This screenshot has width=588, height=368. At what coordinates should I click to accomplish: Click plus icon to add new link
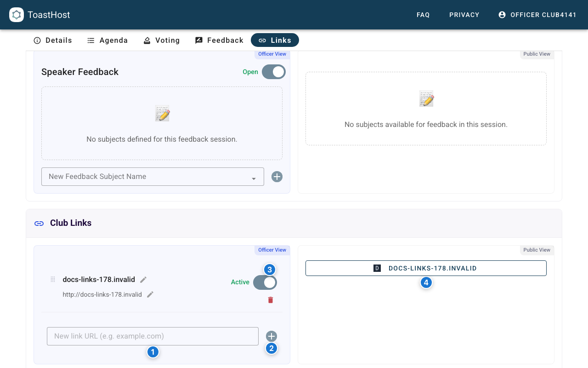(271, 336)
